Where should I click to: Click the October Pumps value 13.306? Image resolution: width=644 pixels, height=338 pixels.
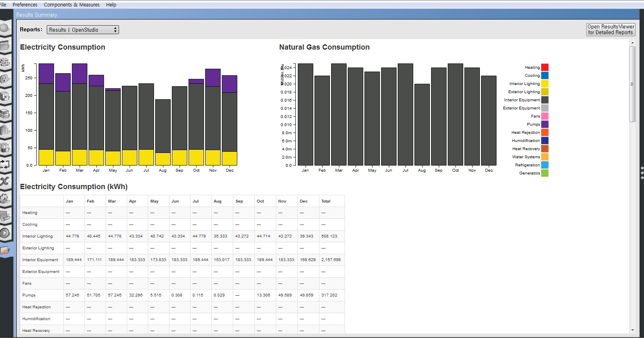click(x=263, y=295)
